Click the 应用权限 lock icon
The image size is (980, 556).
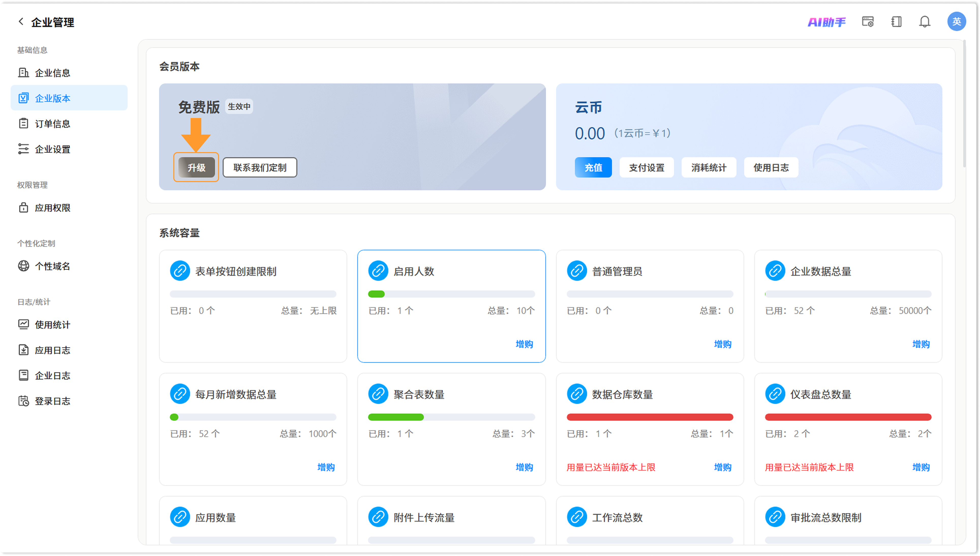click(23, 207)
